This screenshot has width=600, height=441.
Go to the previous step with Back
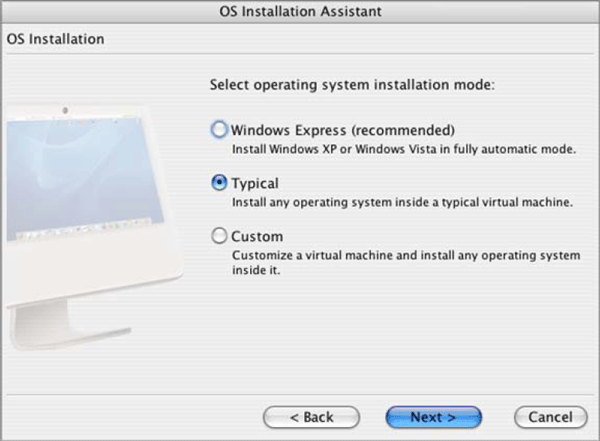click(x=311, y=416)
